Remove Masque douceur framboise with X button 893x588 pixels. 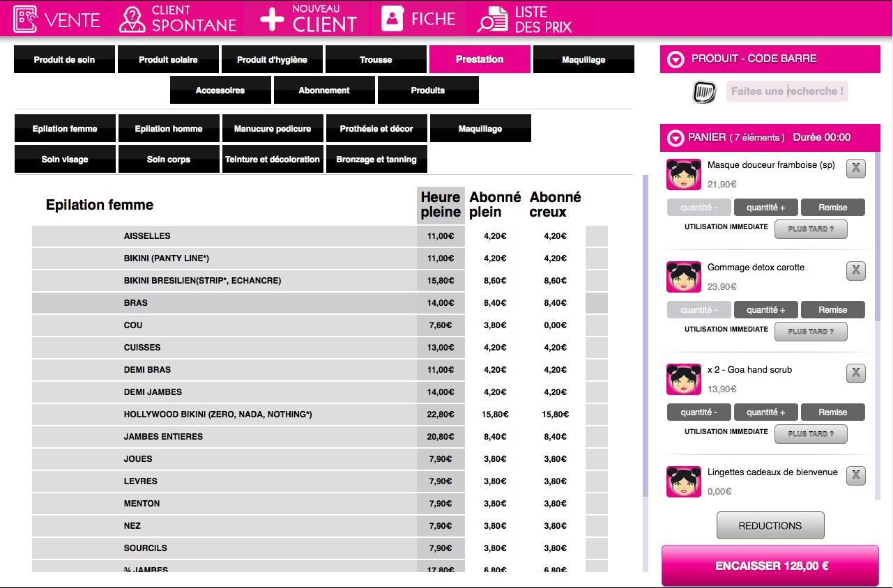pos(856,169)
